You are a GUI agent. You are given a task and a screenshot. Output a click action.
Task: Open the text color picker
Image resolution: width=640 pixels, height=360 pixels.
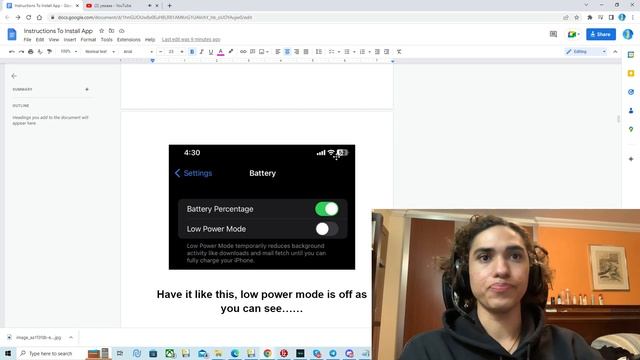coord(221,52)
